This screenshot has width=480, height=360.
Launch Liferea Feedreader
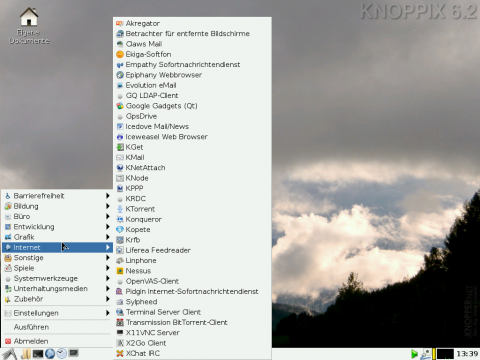point(192,250)
